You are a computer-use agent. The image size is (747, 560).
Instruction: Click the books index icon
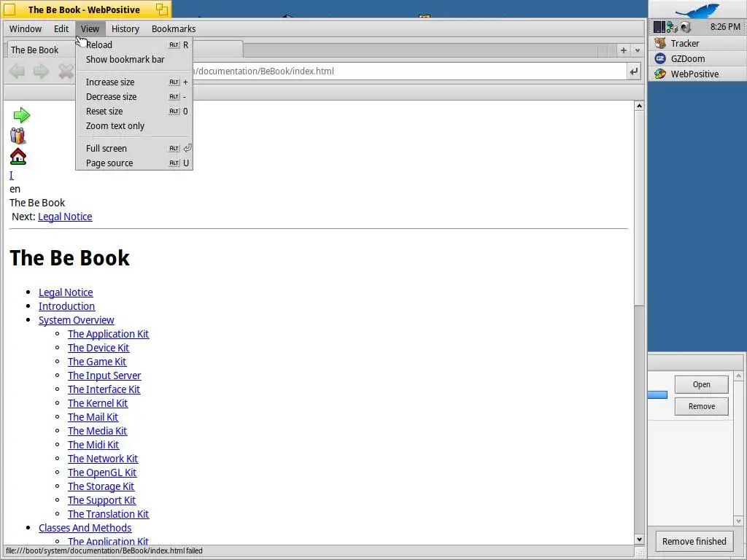(x=18, y=136)
